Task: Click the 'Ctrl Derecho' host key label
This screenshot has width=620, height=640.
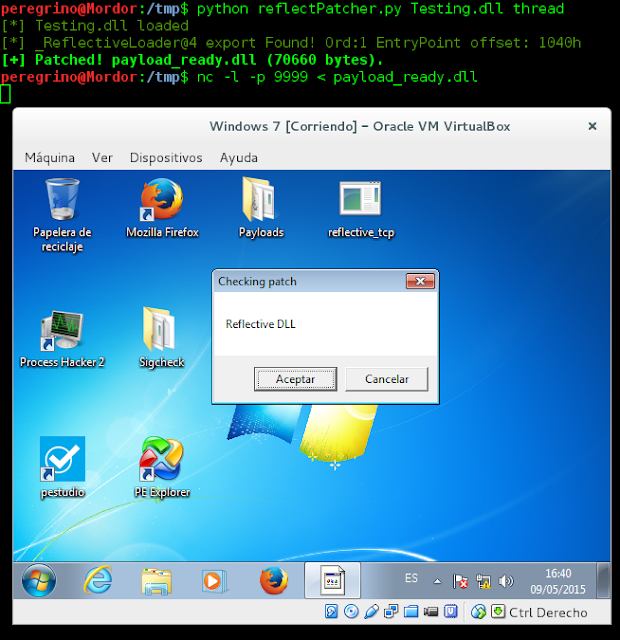Action: [x=548, y=612]
